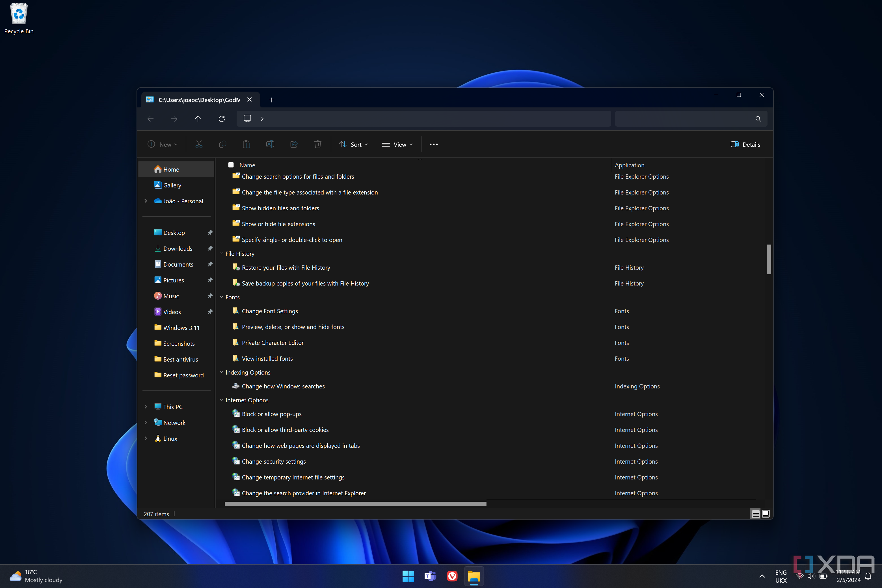Collapse the Indexing Options group
Viewport: 882px width, 588px height.
221,372
